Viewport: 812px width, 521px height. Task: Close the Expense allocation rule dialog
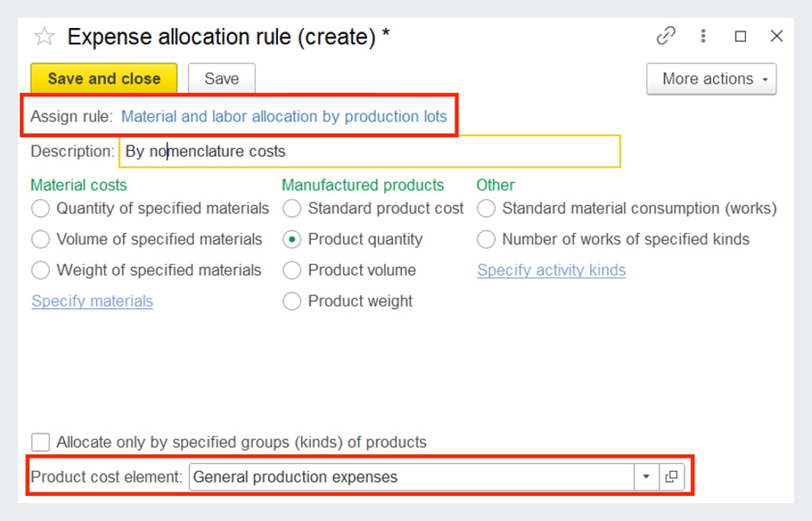[776, 36]
